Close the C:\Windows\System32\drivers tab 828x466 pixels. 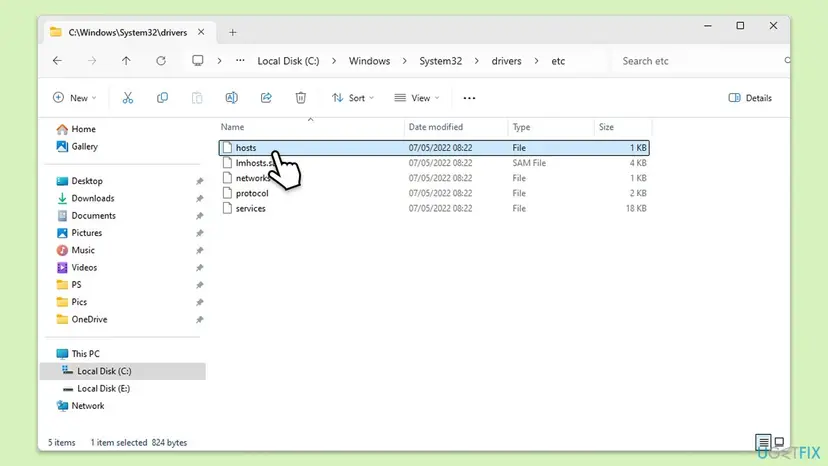click(x=201, y=32)
